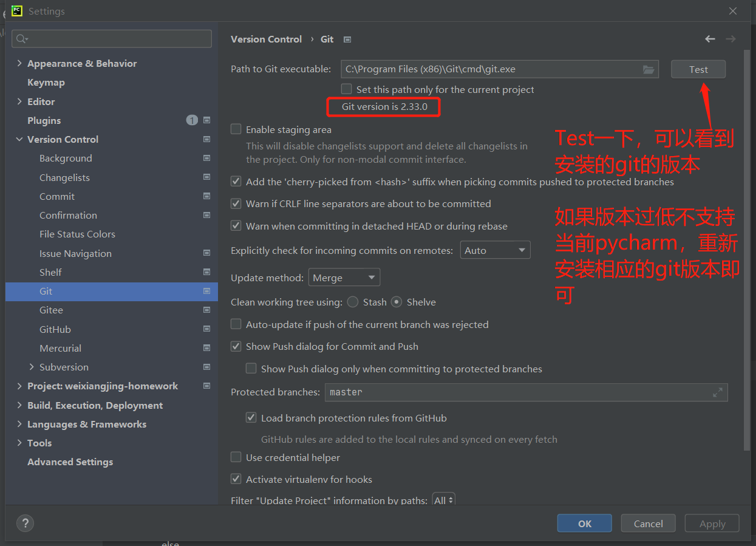756x546 pixels.
Task: Open Advanced Settings page
Action: pos(70,462)
